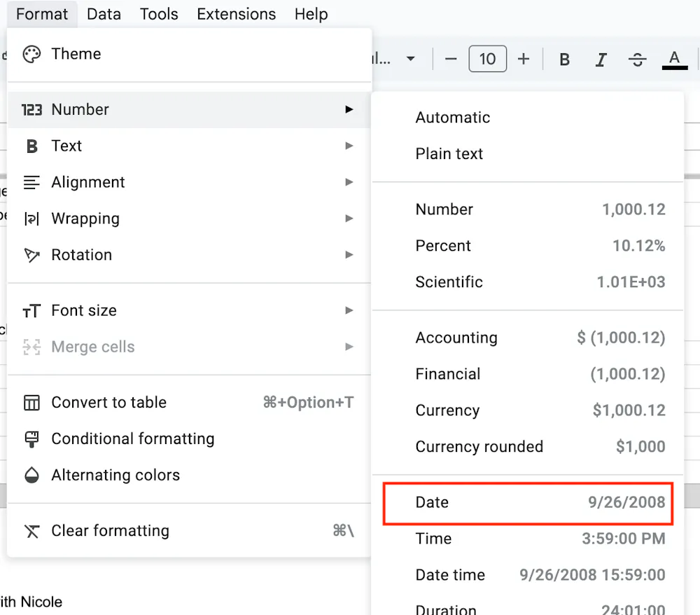Toggle italic formatting in toolbar
Viewport: 700px width, 615px height.
point(601,60)
